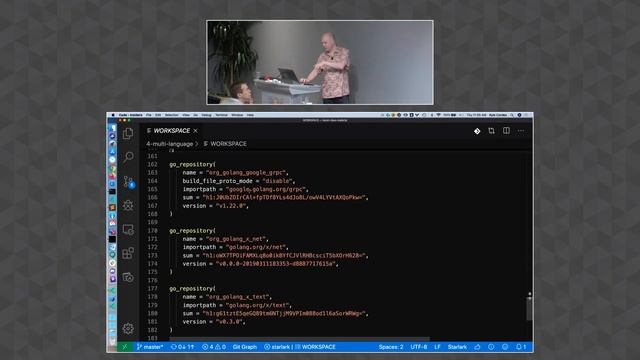Screen dimensions: 640x360
Task: Change end-of-line sequence LF
Action: (x=437, y=347)
